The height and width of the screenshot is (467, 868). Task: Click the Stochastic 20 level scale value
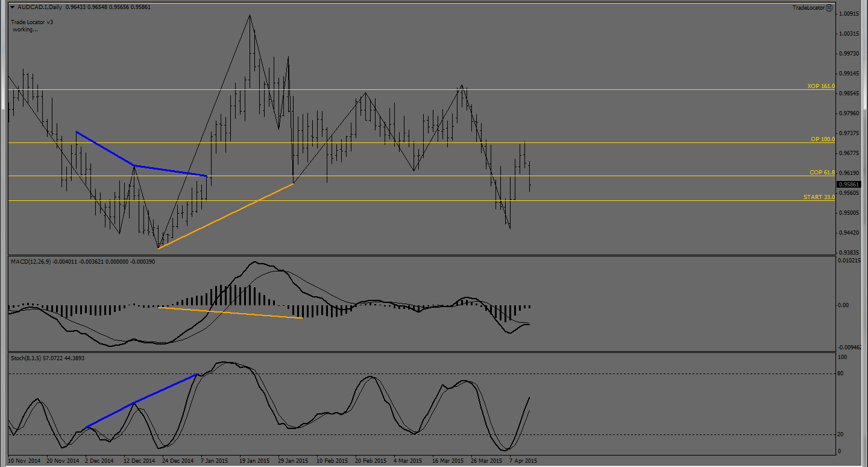pyautogui.click(x=843, y=435)
